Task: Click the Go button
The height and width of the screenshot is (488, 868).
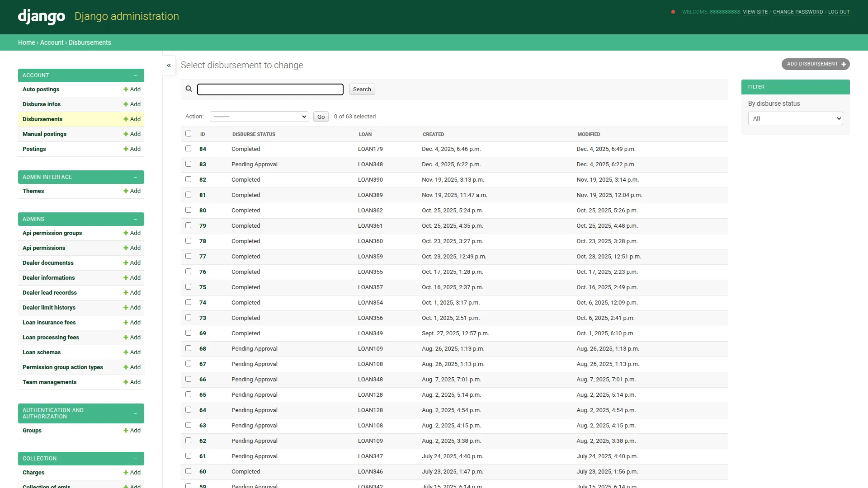Action: coord(321,117)
